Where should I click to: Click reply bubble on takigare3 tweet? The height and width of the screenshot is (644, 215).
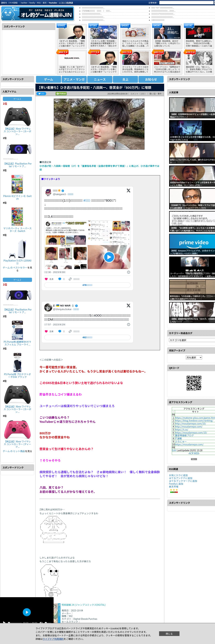[60, 279]
